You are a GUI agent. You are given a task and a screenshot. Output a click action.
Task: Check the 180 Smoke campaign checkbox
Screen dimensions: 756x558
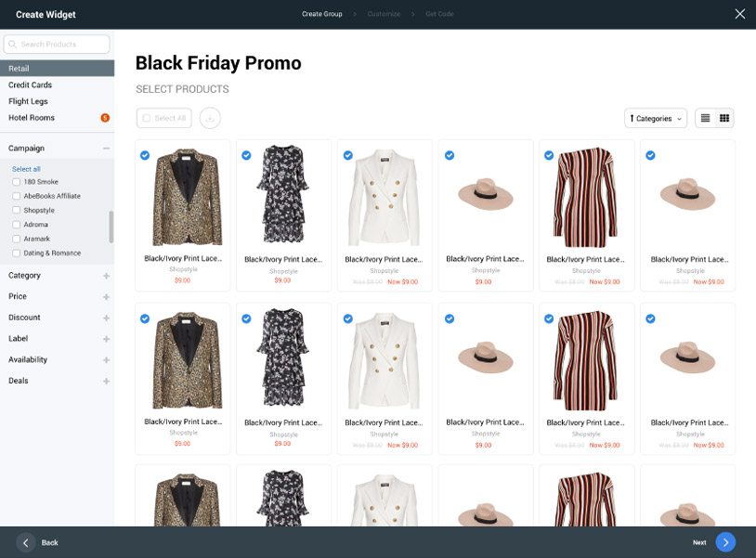15,182
